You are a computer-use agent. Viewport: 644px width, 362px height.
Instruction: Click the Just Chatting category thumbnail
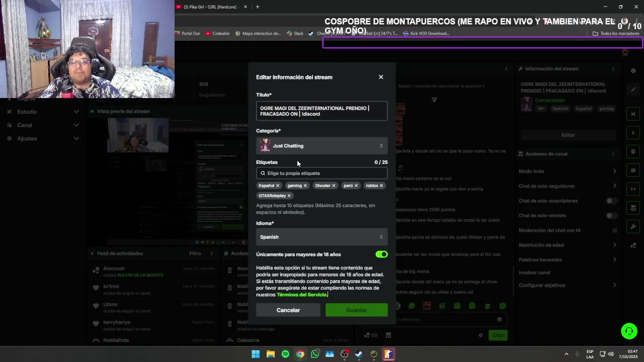(x=265, y=146)
